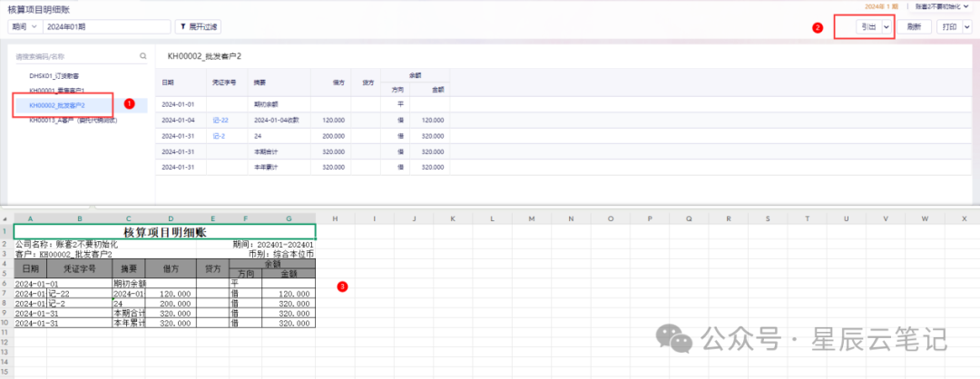Click the 2024年01期 period input field

pyautogui.click(x=106, y=27)
